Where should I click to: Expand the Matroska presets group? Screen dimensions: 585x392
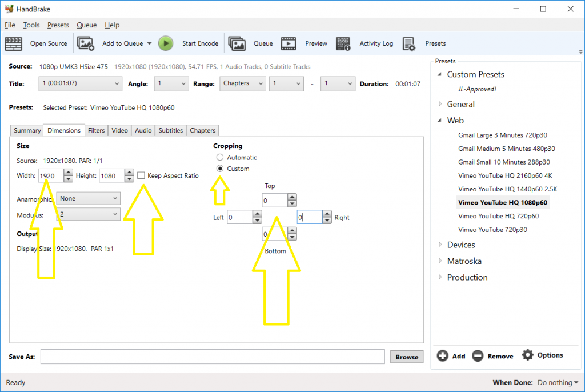(440, 261)
